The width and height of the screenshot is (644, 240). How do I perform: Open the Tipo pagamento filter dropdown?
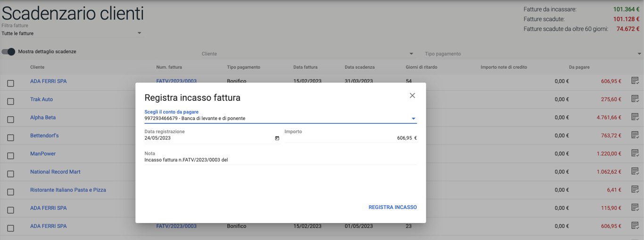point(533,54)
